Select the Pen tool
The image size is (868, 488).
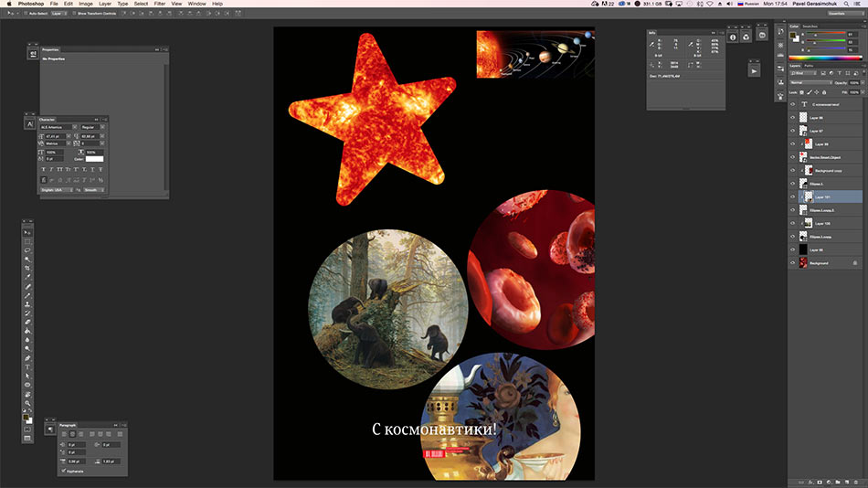pyautogui.click(x=27, y=358)
